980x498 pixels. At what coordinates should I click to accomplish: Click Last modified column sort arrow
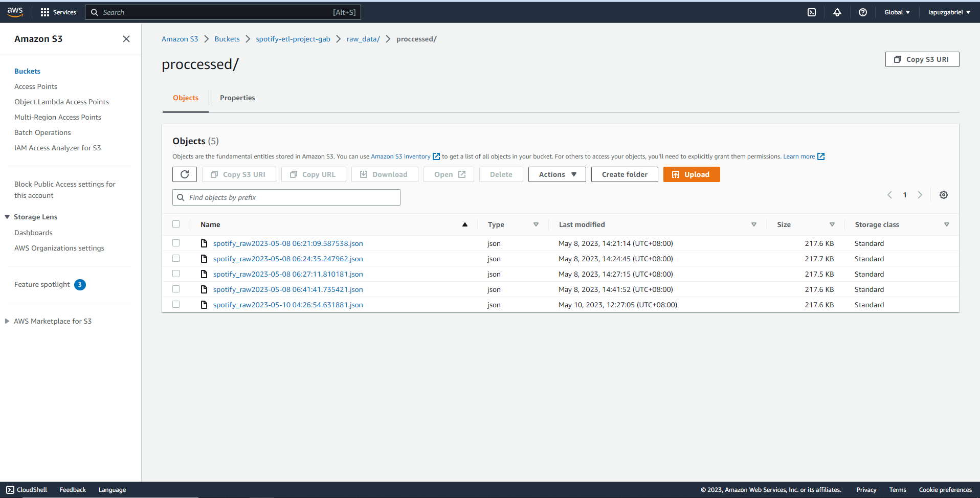[754, 224]
